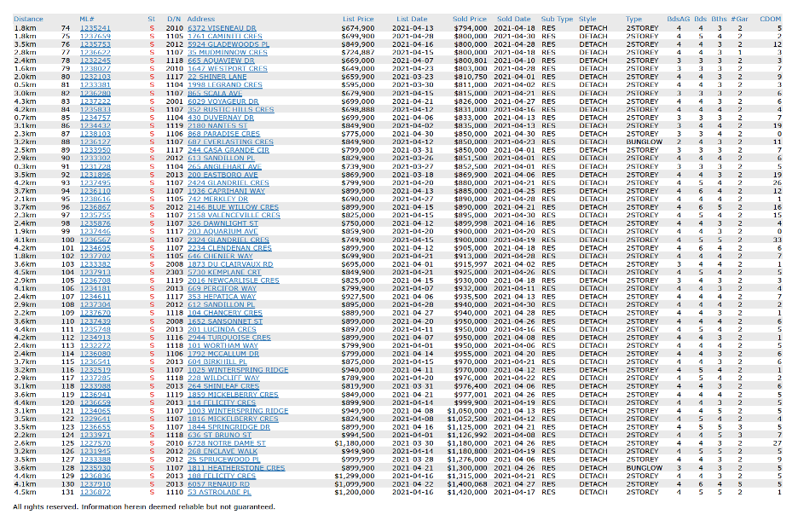Image resolution: width=798 pixels, height=532 pixels.
Task: Open ML# 1234432 listing
Action: [95, 125]
